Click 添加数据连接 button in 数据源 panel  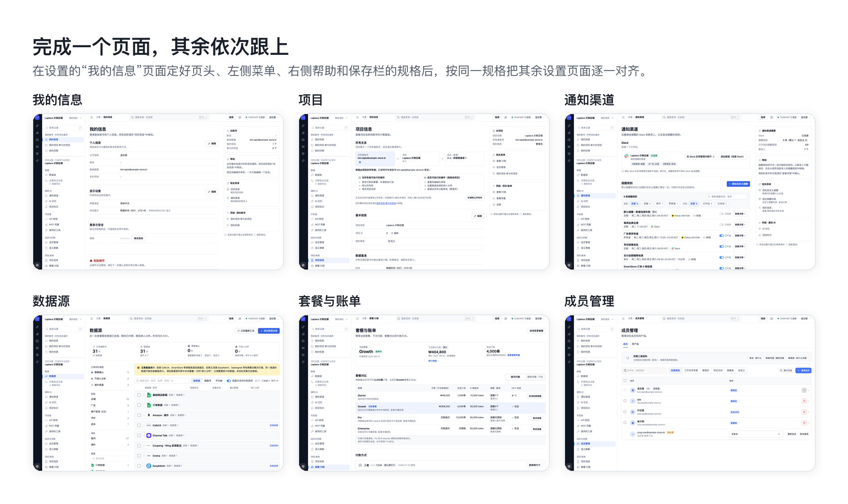(269, 331)
